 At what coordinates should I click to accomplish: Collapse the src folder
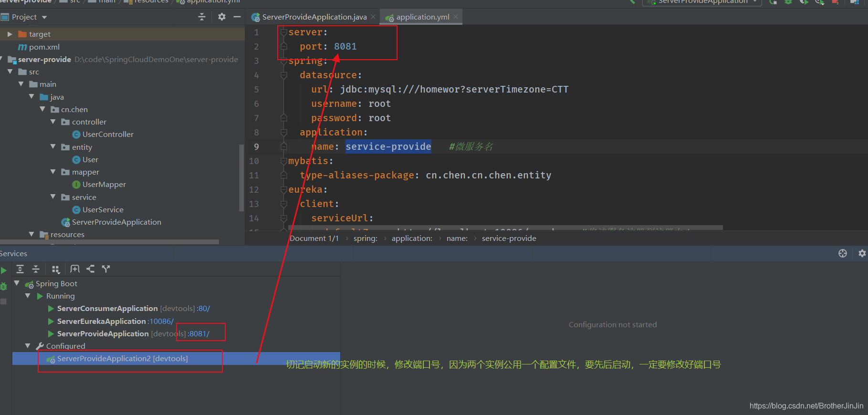coord(10,72)
